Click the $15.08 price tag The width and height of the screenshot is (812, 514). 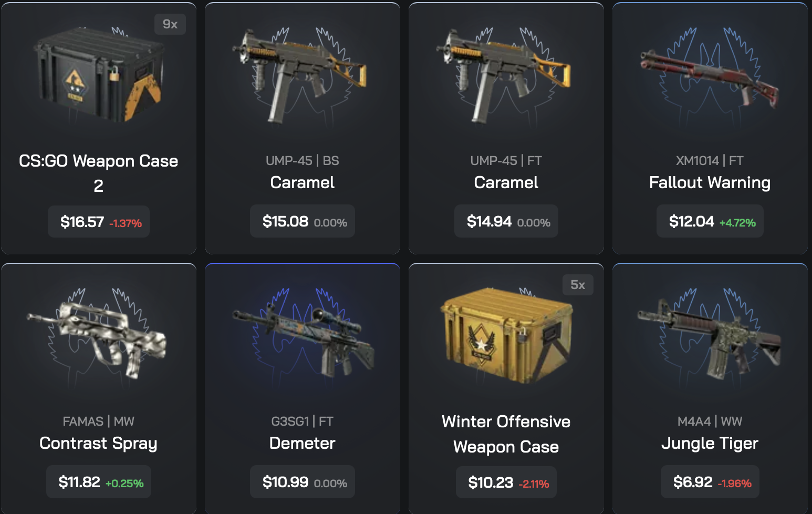coord(303,221)
